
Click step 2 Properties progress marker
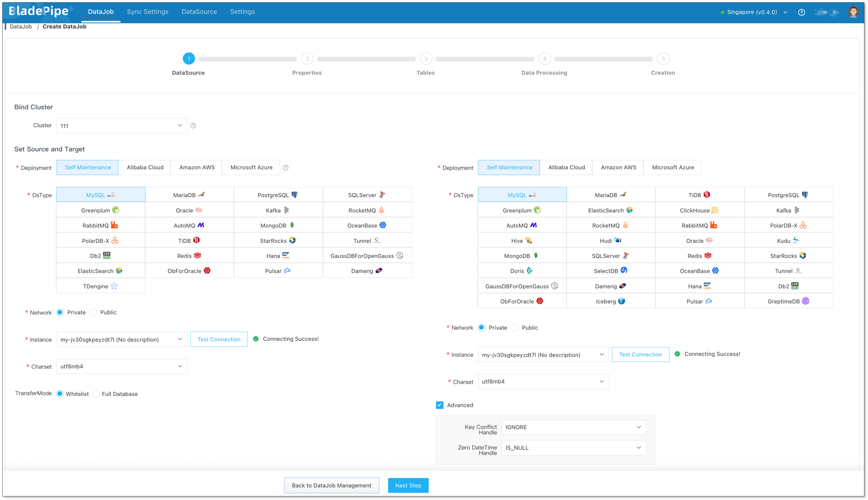[x=307, y=59]
